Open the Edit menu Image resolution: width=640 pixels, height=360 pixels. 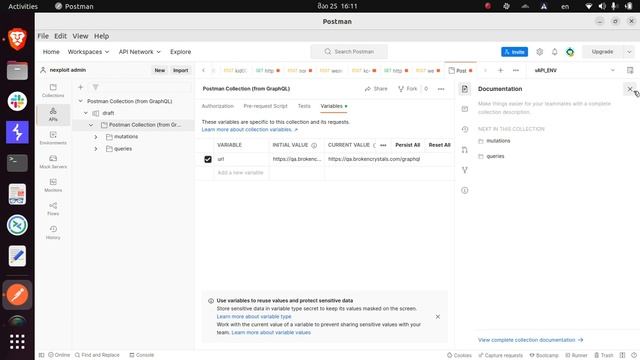60,36
